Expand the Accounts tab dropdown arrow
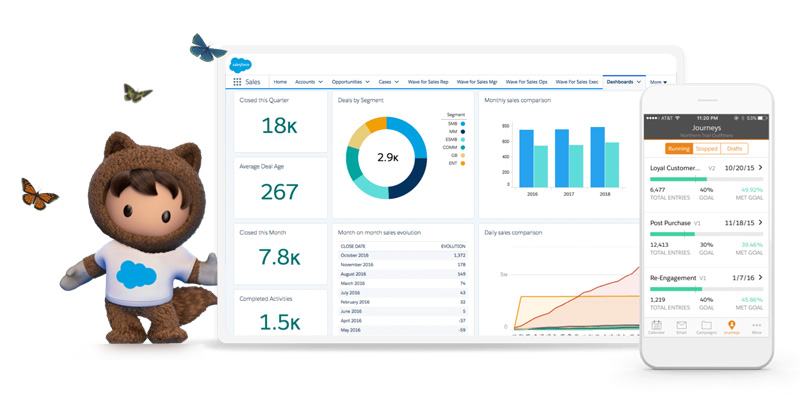The image size is (800, 400). 320,82
